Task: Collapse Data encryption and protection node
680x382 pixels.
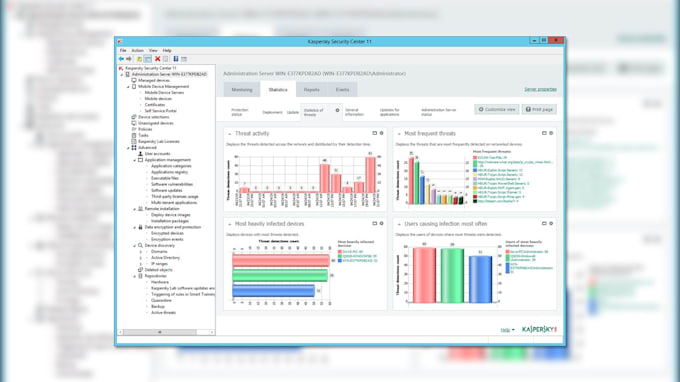Action: coord(135,227)
